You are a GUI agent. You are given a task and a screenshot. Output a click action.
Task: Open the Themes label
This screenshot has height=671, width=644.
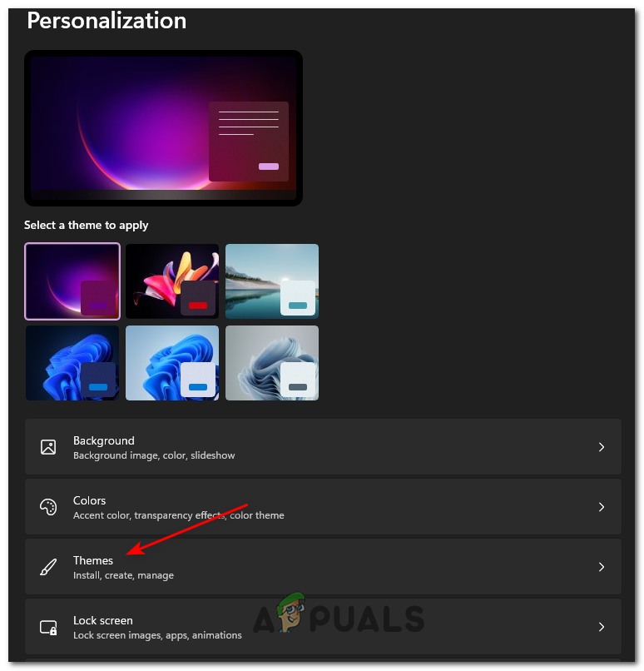click(x=93, y=560)
